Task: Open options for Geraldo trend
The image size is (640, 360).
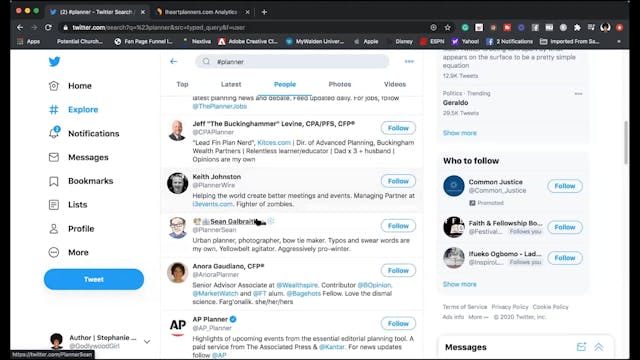Action: [578, 93]
